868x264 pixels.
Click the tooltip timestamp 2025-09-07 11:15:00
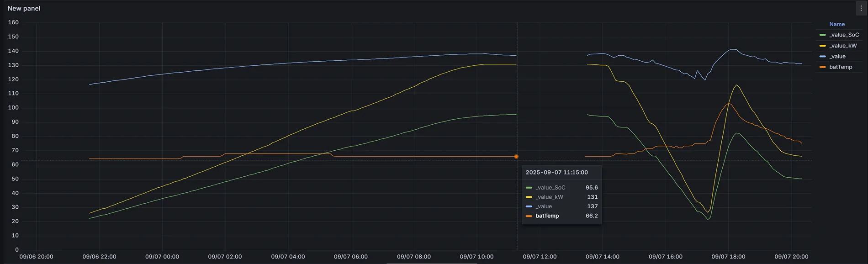tap(556, 173)
